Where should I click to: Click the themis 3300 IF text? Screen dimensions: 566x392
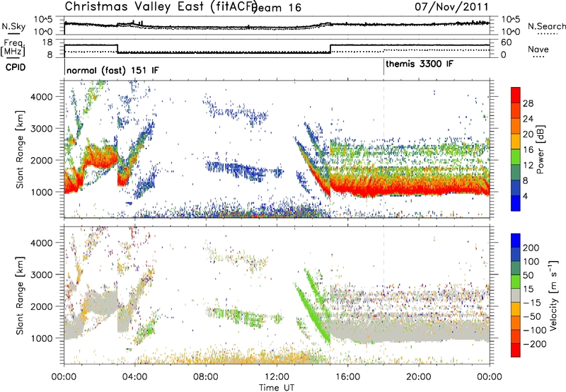420,64
